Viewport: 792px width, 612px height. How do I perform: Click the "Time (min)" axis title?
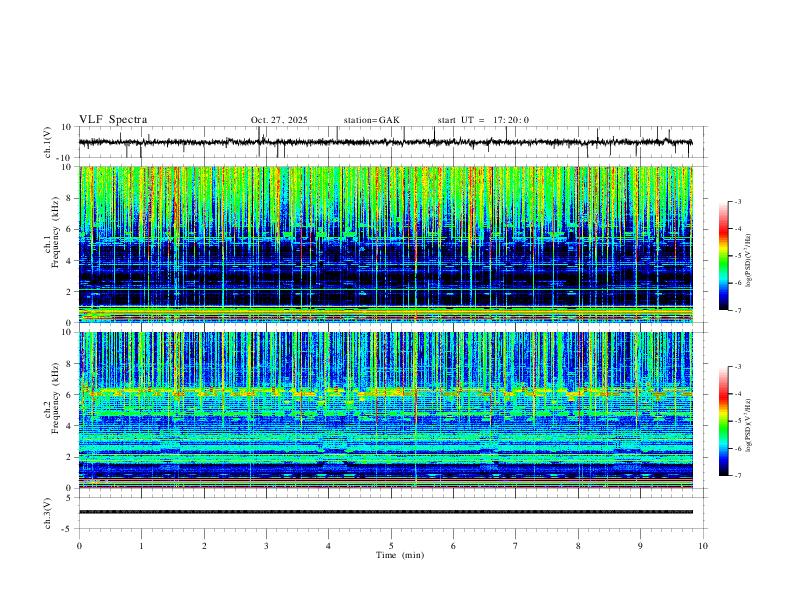coord(400,555)
